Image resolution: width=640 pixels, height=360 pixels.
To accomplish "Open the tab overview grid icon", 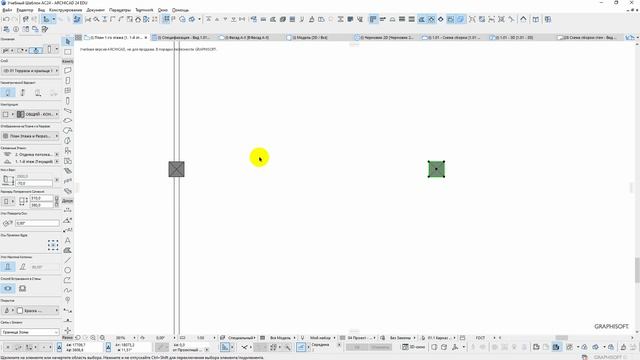I will pyautogui.click(x=78, y=38).
